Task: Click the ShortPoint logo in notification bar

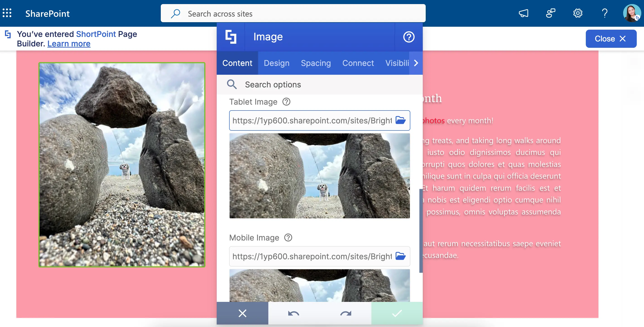Action: (8, 34)
